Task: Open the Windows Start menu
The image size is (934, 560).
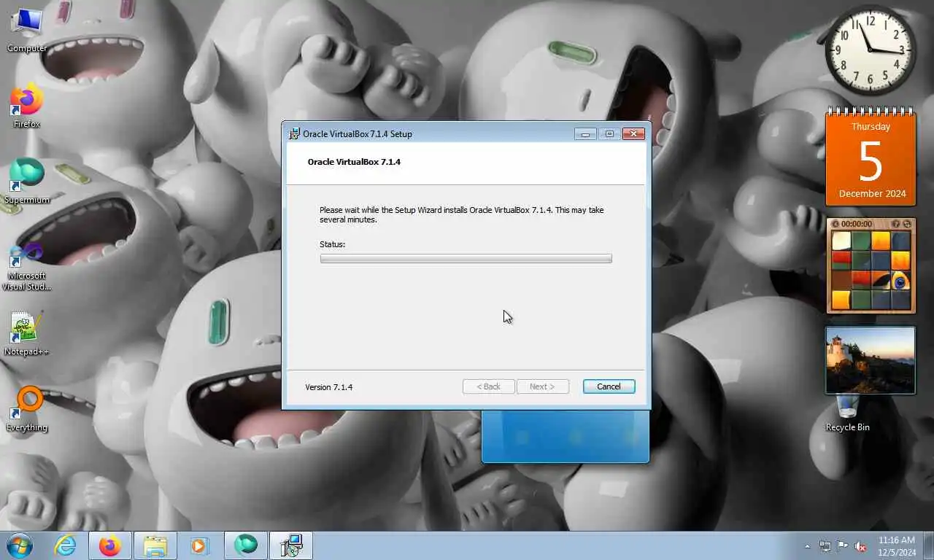Action: click(20, 545)
